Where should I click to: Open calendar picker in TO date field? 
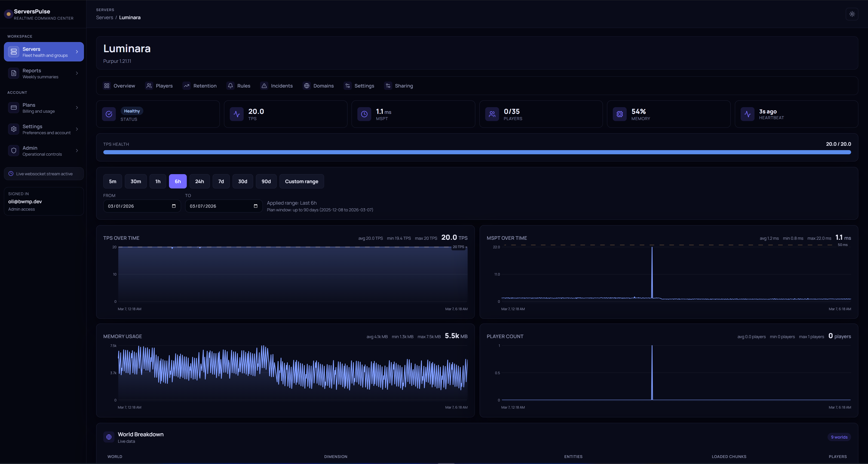point(255,206)
